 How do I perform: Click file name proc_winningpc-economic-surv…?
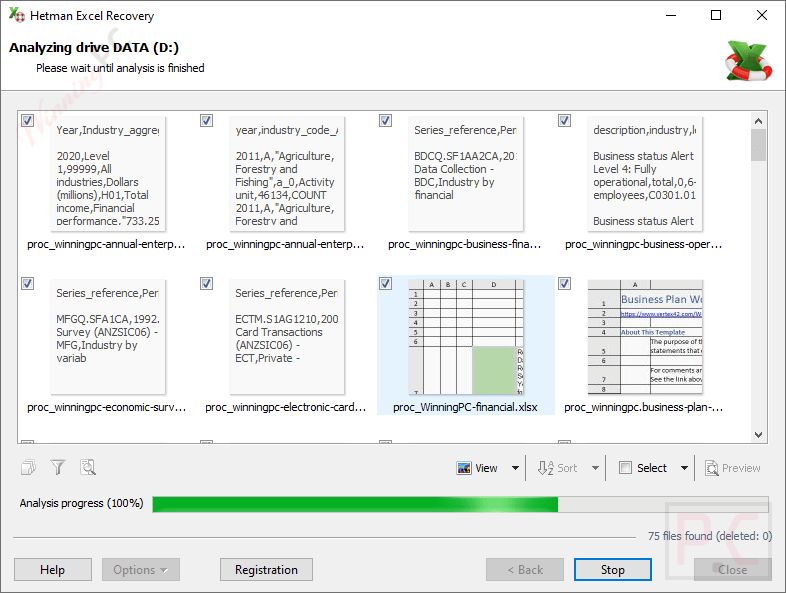107,407
